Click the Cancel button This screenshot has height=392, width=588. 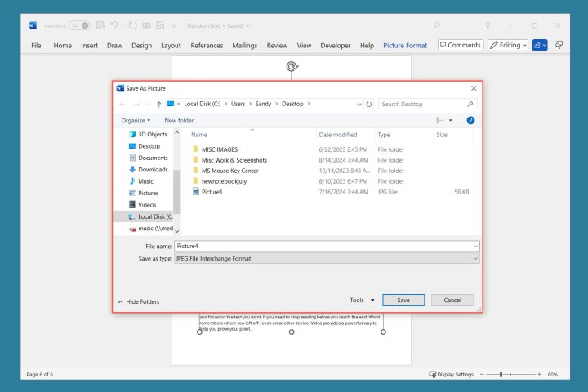(452, 300)
